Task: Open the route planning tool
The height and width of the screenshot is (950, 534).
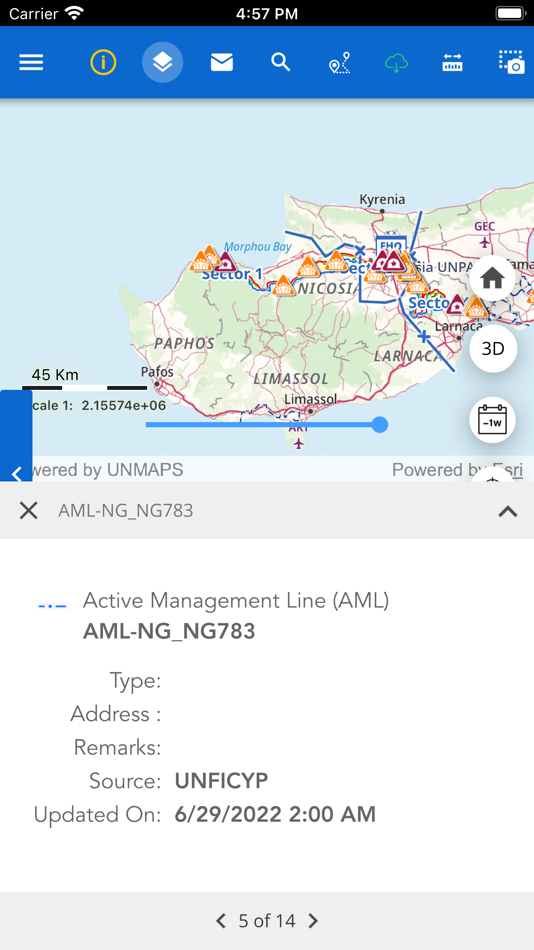Action: click(339, 62)
